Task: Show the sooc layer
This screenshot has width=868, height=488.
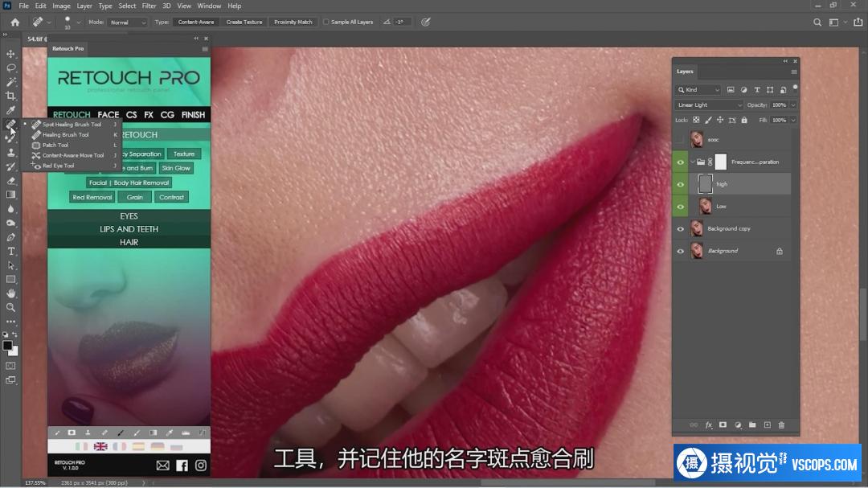Action: click(x=681, y=140)
